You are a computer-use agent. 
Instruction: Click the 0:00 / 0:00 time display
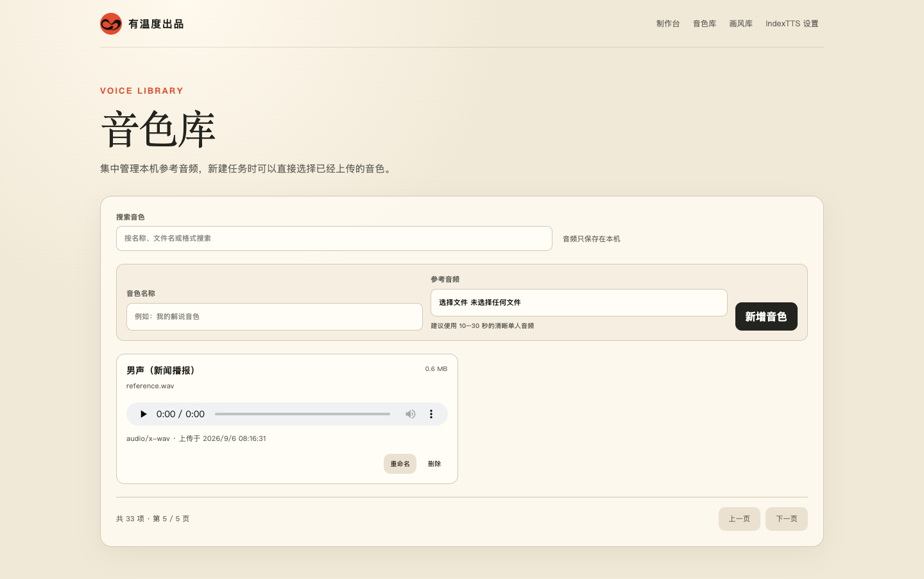180,414
